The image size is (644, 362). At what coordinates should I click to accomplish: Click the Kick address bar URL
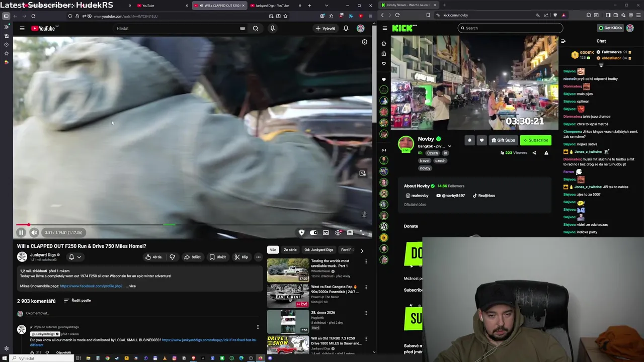click(456, 15)
